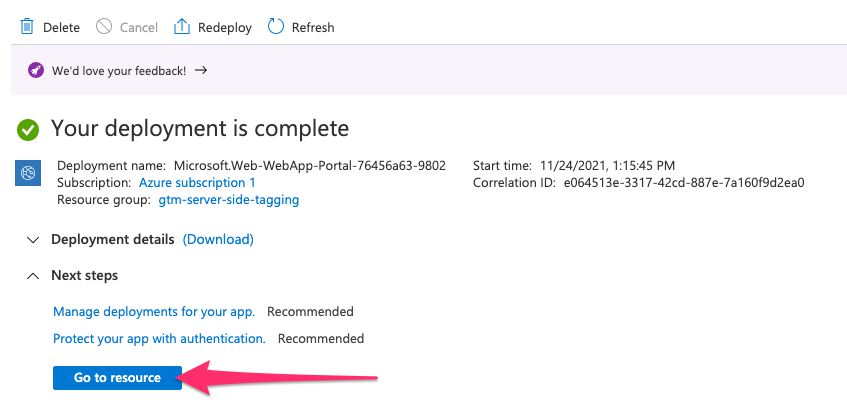Click the Cancel circle-slash icon

104,26
